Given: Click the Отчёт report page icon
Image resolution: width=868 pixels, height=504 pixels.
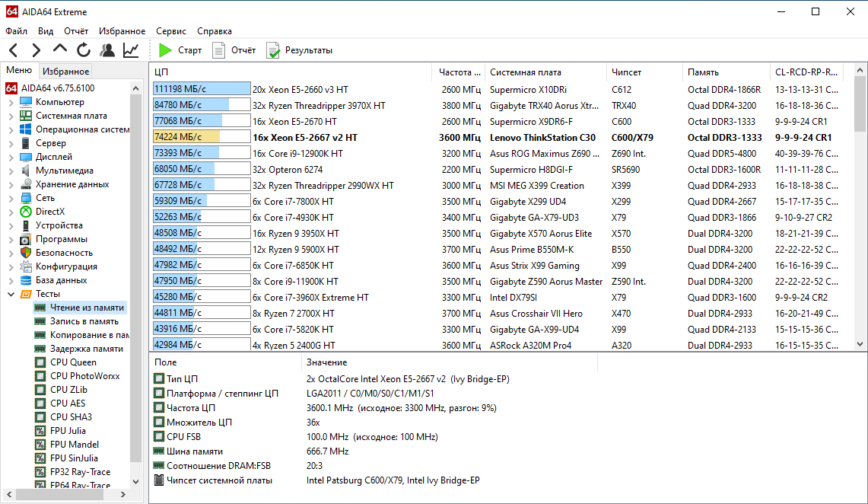Looking at the screenshot, I should pyautogui.click(x=218, y=50).
